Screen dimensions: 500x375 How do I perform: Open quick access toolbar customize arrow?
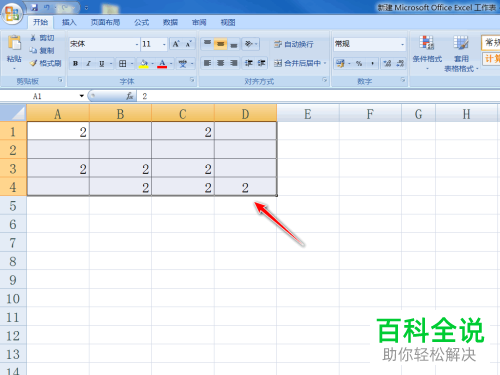tap(86, 8)
